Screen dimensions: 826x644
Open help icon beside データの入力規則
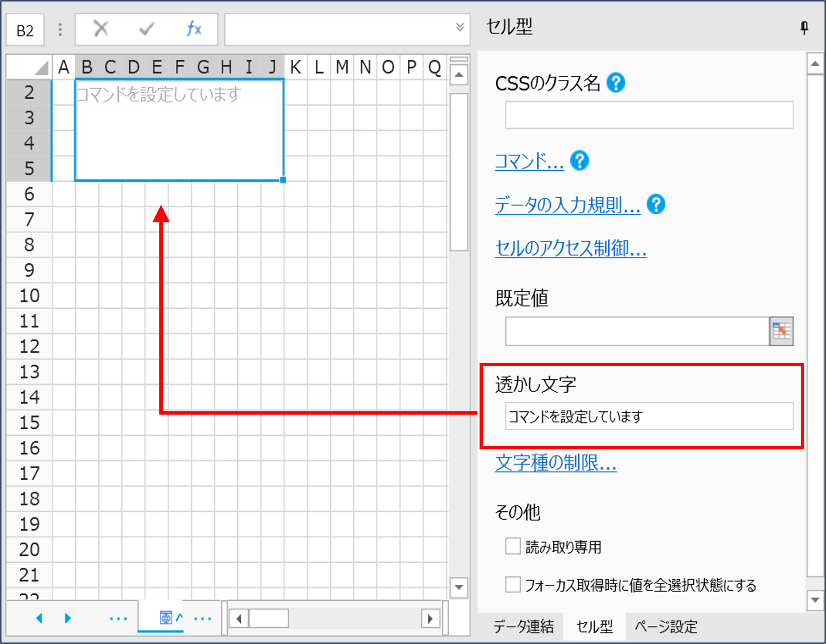click(x=656, y=204)
